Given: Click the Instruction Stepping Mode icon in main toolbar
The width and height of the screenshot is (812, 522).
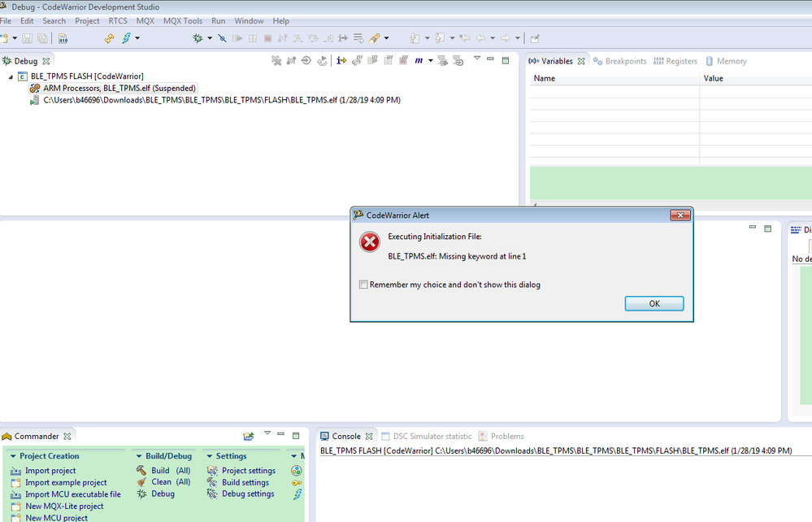Looking at the screenshot, I should tap(343, 38).
